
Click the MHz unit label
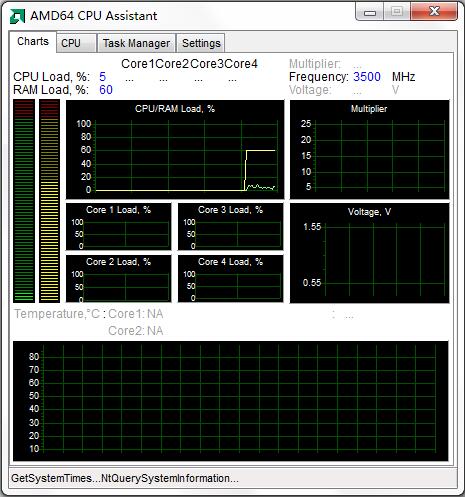pos(403,77)
